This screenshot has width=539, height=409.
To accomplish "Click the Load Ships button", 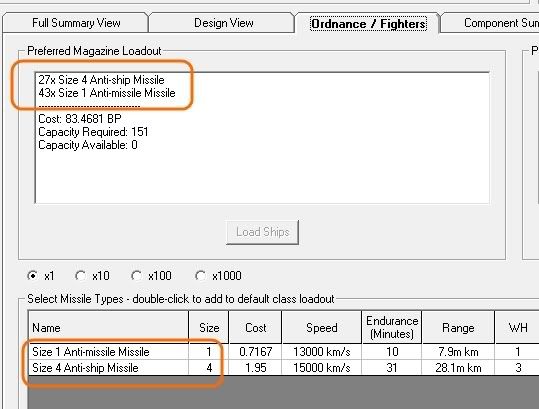I will coord(262,232).
